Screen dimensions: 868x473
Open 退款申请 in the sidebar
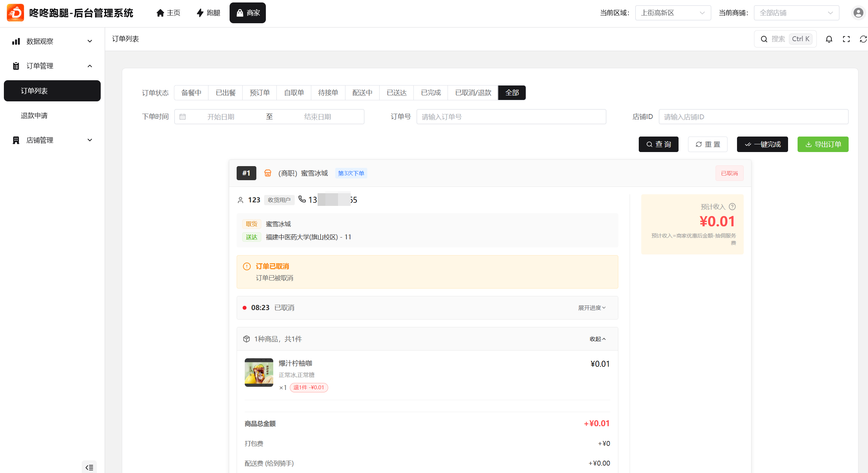click(52, 115)
